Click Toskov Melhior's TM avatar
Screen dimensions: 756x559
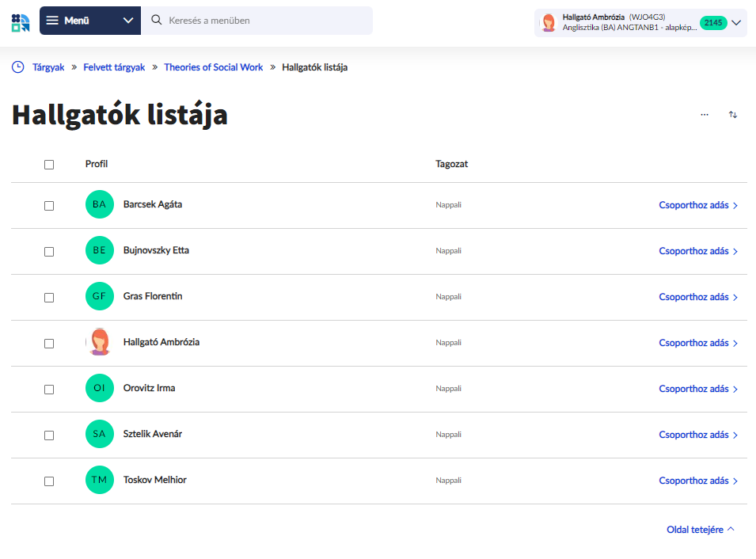pyautogui.click(x=99, y=480)
